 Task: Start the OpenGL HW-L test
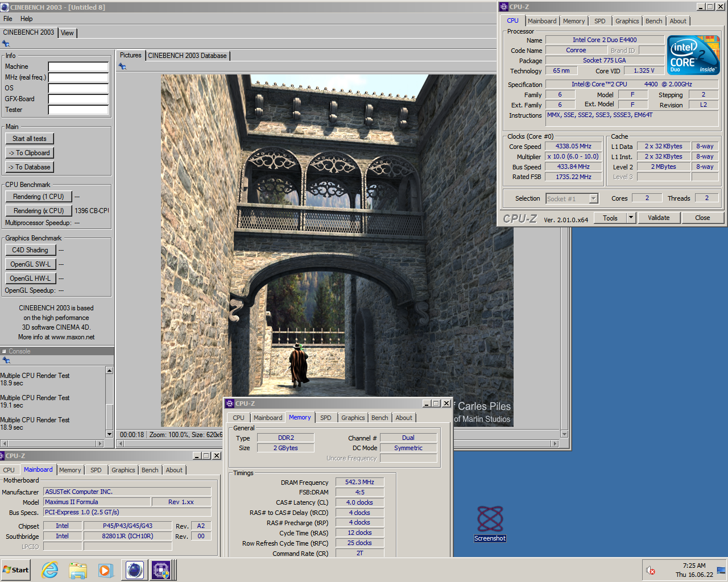tap(31, 278)
